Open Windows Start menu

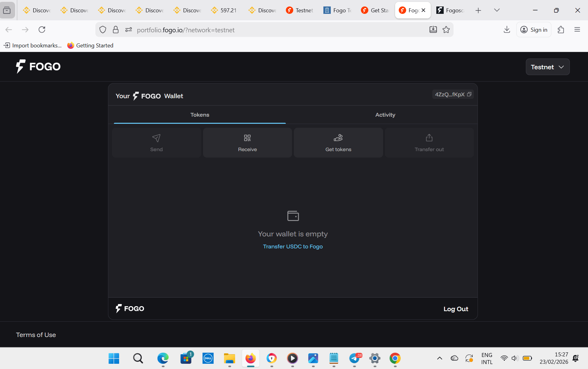(114, 358)
